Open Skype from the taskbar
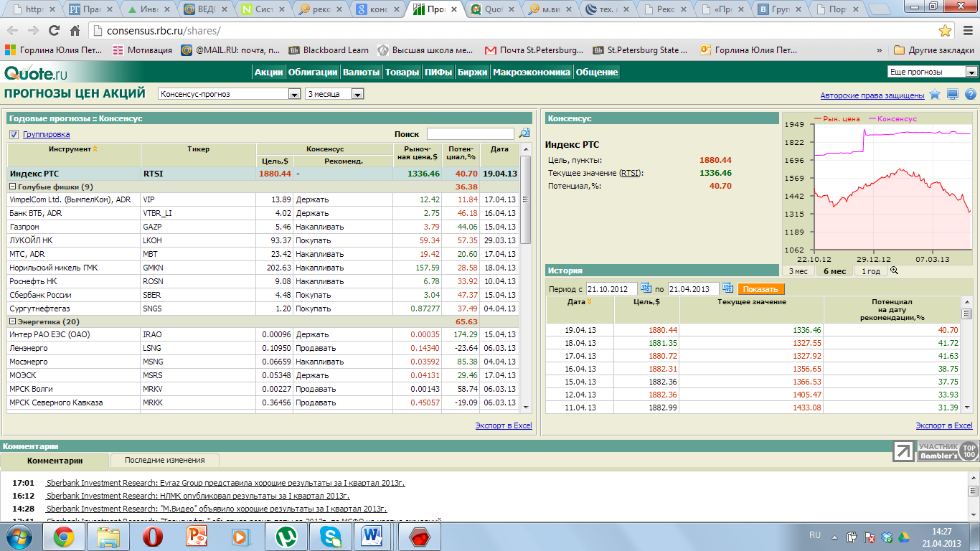The height and width of the screenshot is (551, 980). click(x=331, y=537)
